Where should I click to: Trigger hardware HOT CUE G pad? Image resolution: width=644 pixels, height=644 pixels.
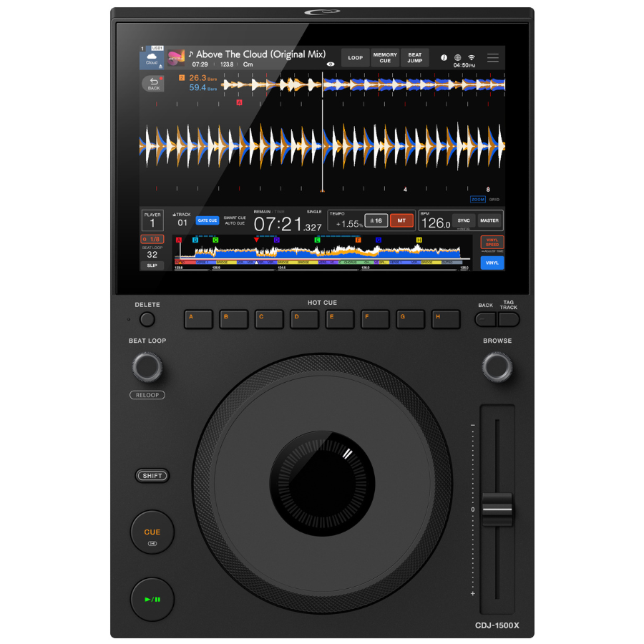coord(410,320)
